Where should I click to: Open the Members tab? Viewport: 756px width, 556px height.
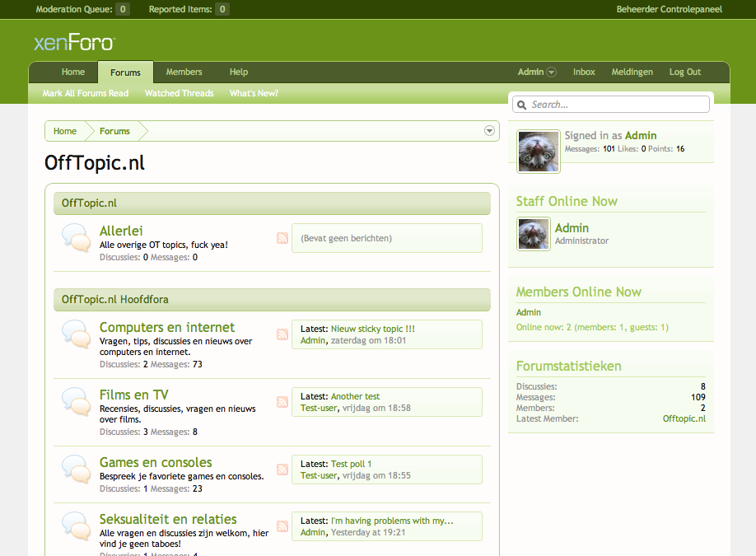pyautogui.click(x=184, y=72)
